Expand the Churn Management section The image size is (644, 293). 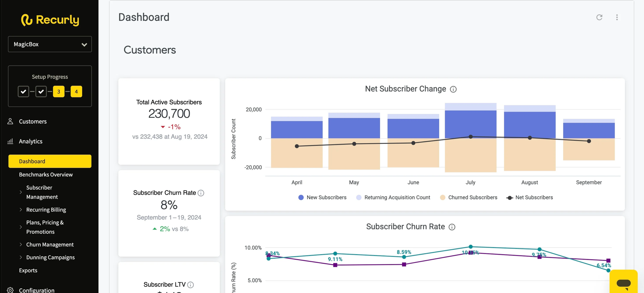coord(50,244)
